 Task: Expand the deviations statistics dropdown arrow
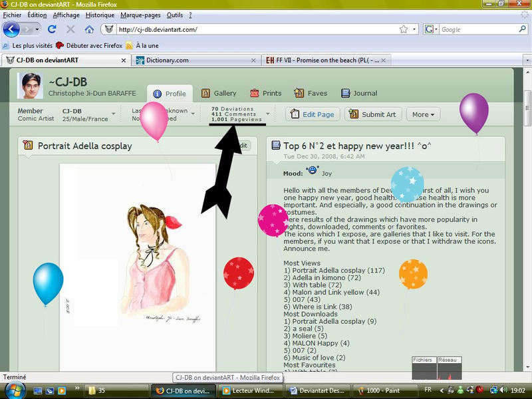(268, 114)
